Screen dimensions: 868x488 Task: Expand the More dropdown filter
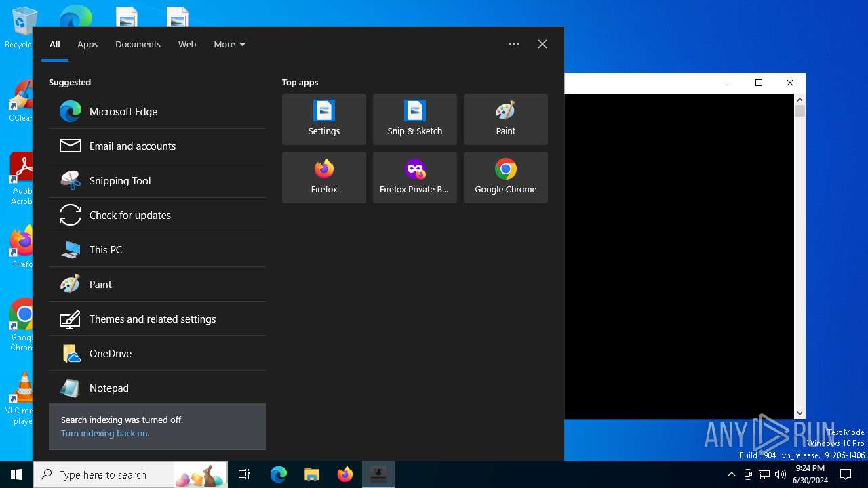(230, 45)
